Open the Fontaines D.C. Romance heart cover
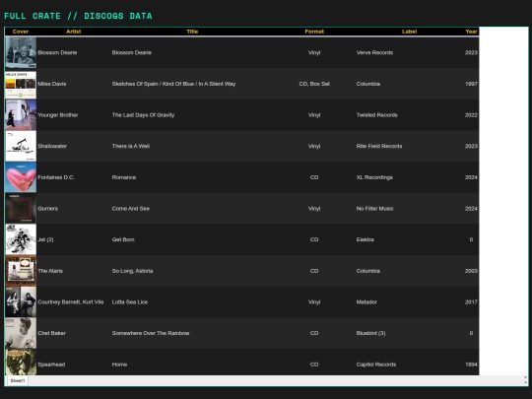Viewport: 532px width, 399px height. point(21,177)
